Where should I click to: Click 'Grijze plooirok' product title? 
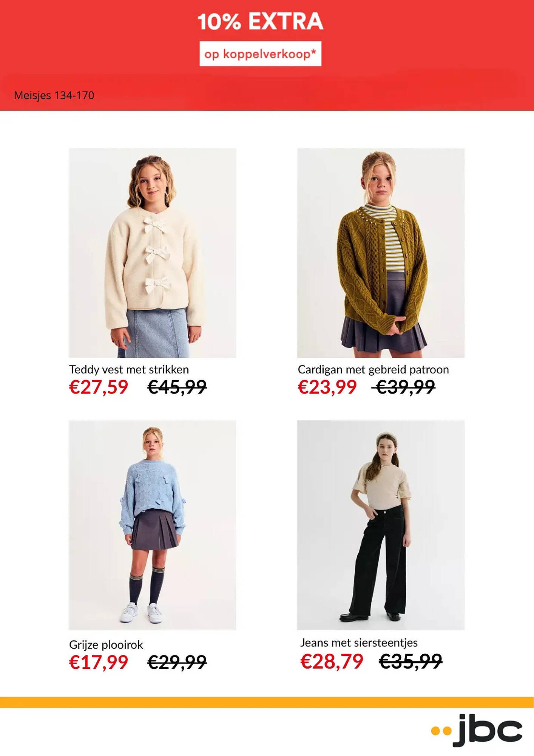click(x=106, y=644)
